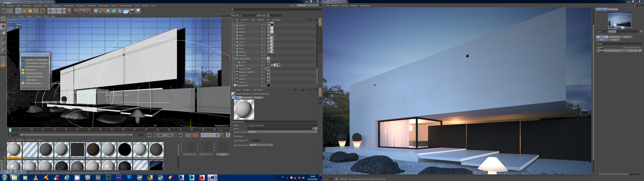
Task: Add a Cube primitive object
Action: pos(96,11)
